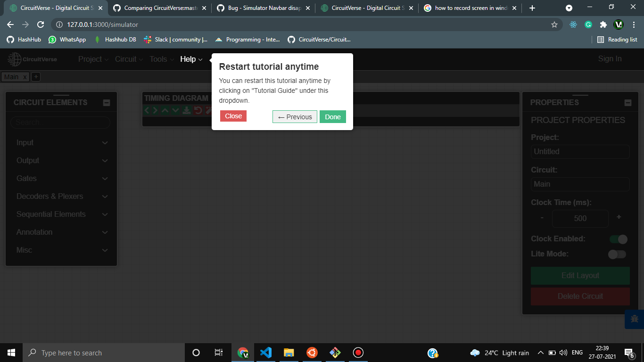This screenshot has width=644, height=362.
Task: Open a new browser tab
Action: [532, 8]
